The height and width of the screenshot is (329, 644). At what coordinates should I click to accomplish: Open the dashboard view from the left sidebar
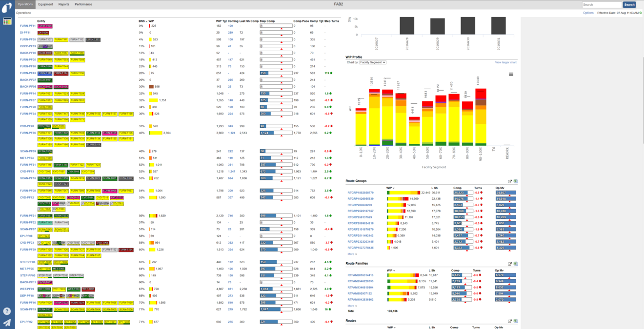coord(6,22)
